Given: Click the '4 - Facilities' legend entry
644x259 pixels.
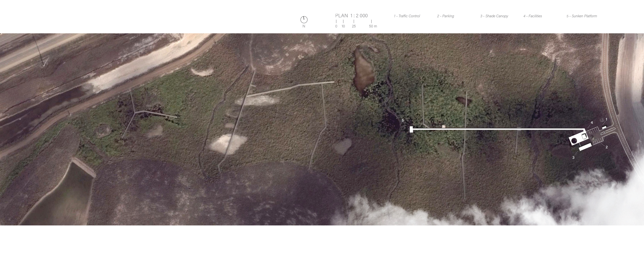Looking at the screenshot, I should pyautogui.click(x=532, y=16).
